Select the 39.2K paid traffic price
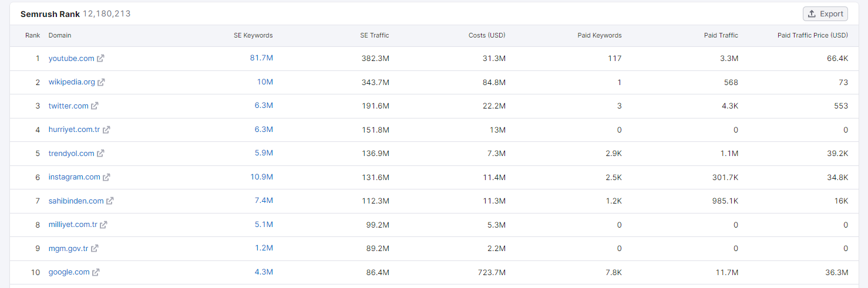The width and height of the screenshot is (868, 288). [x=838, y=154]
